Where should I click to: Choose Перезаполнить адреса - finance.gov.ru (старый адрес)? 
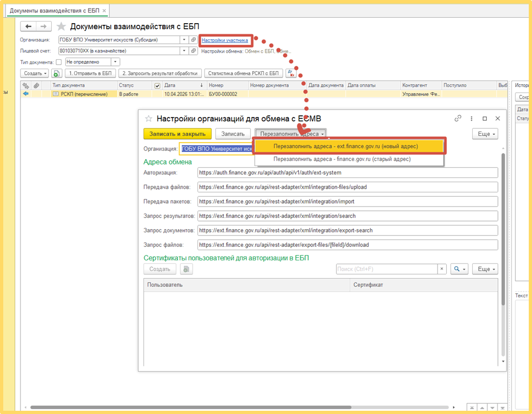[x=349, y=159]
